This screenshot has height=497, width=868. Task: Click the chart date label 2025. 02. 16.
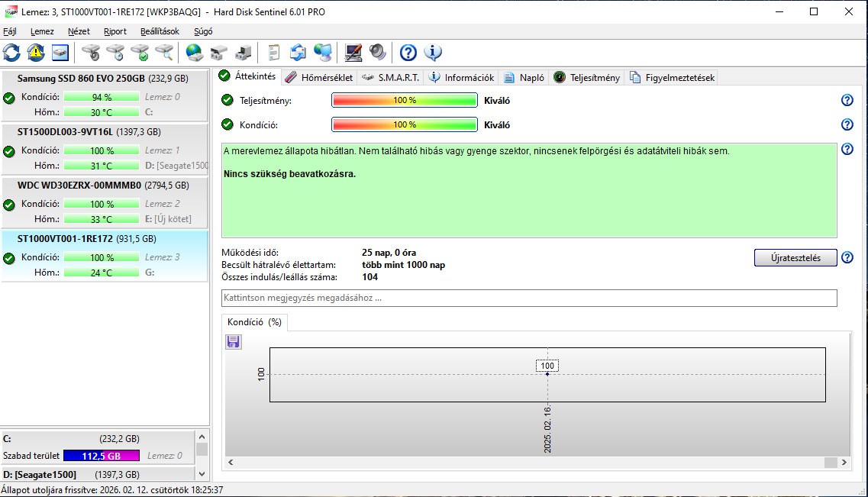pos(547,429)
